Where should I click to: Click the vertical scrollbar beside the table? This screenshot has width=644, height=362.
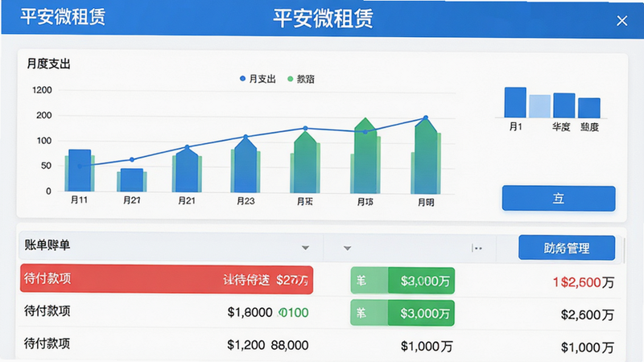pos(625,250)
